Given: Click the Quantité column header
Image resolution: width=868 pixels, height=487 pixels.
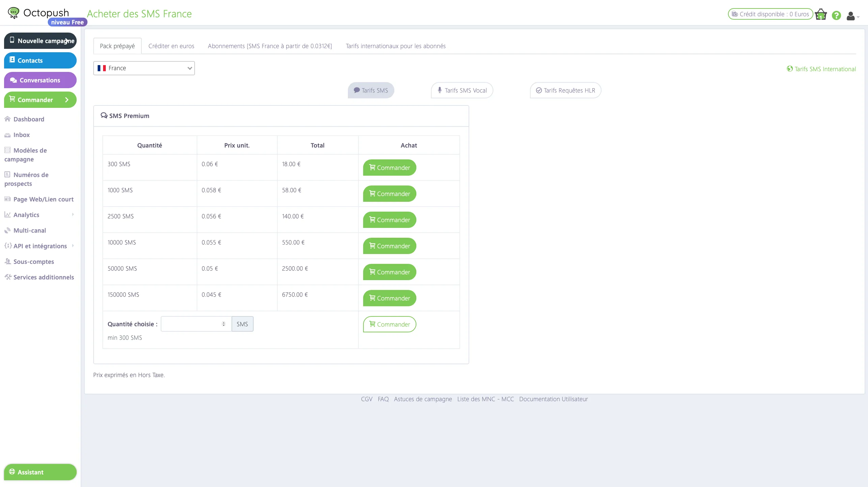Looking at the screenshot, I should tap(150, 145).
